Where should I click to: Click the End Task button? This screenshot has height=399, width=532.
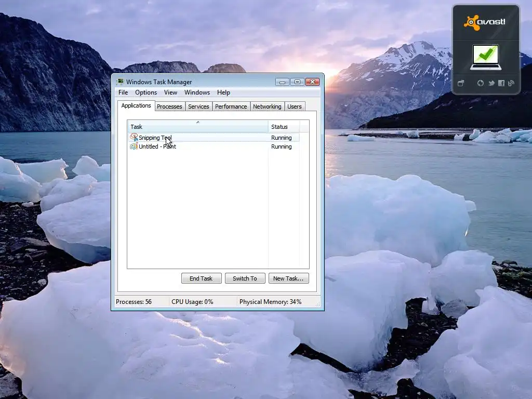pos(201,278)
